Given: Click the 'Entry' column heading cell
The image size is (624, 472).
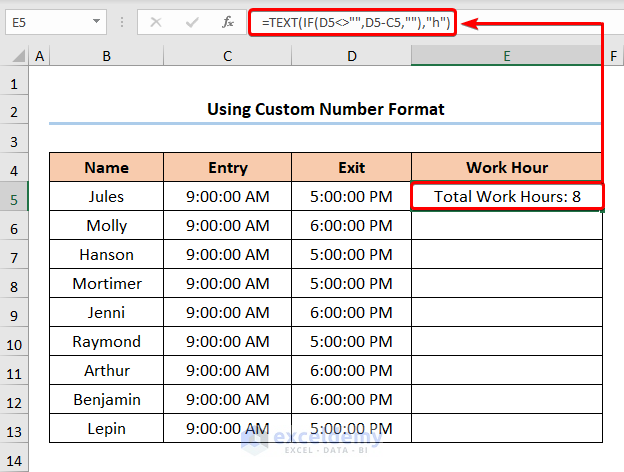Looking at the screenshot, I should tap(228, 167).
